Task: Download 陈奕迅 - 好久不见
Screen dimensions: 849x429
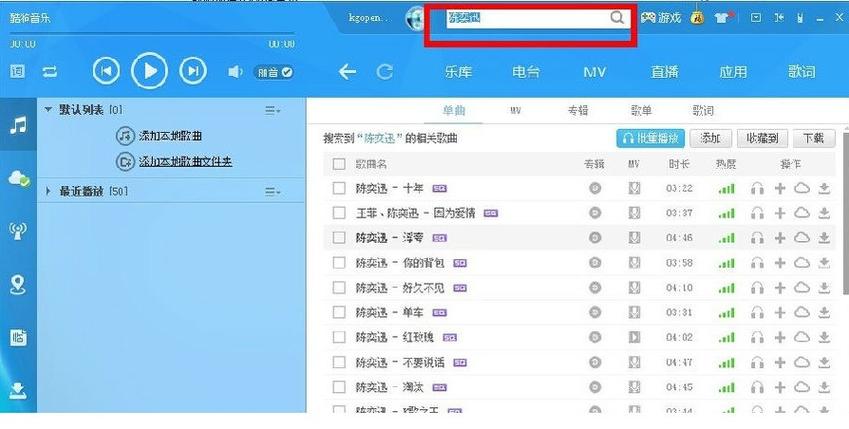Action: (824, 288)
